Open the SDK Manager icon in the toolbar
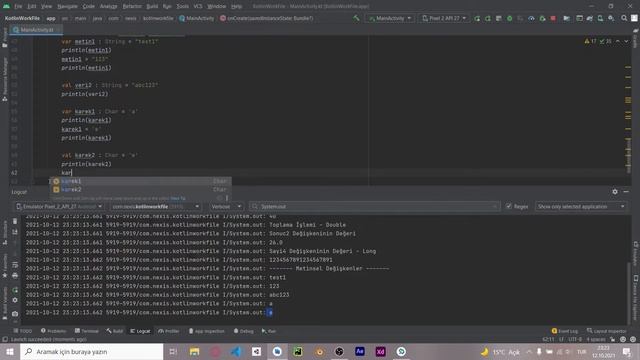 tap(611, 18)
